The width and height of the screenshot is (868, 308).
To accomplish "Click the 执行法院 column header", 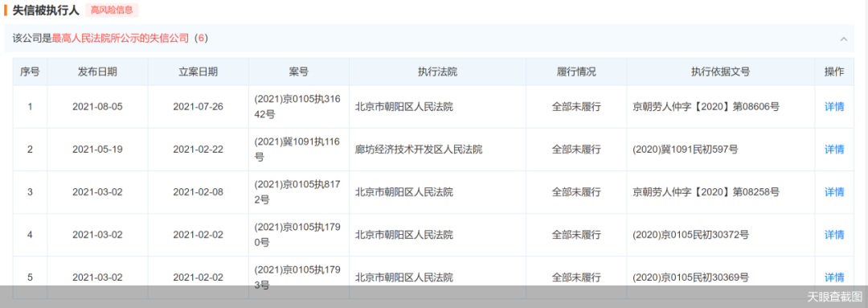I will (x=437, y=72).
